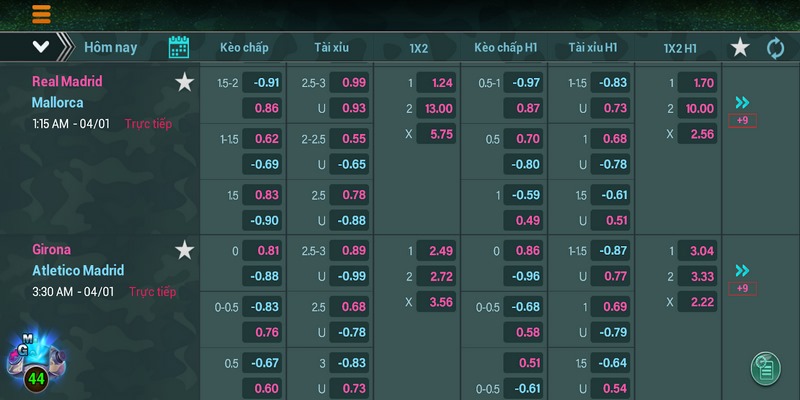Favorite the Girona vs Atletico Madrid match
This screenshot has width=800, height=400.
(x=185, y=250)
